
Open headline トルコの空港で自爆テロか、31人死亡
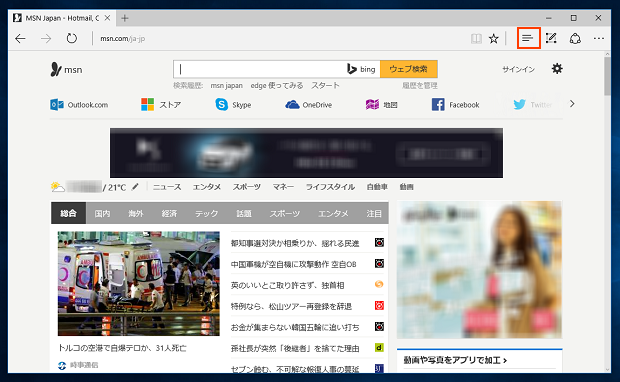tap(122, 348)
